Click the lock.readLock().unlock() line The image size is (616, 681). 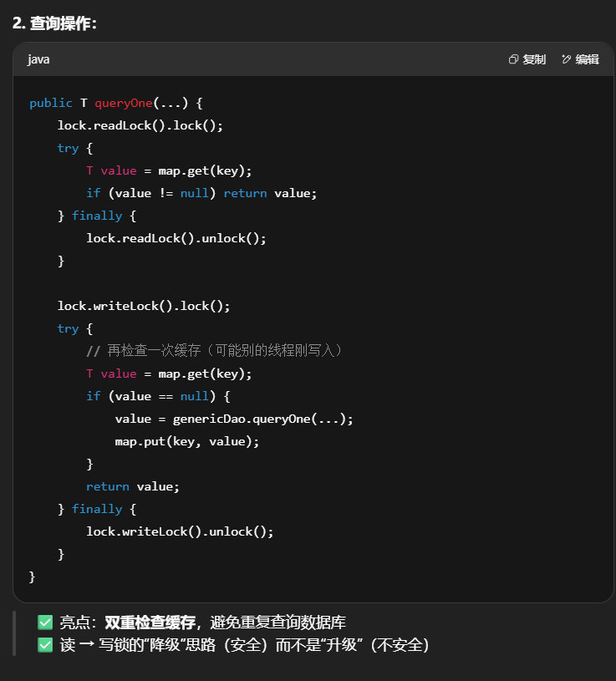(176, 238)
